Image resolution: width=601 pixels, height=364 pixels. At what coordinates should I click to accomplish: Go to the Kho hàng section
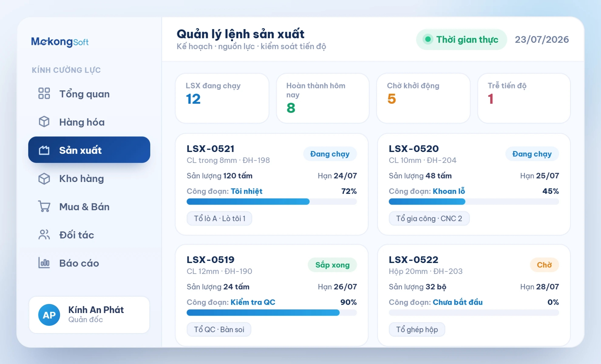(x=89, y=179)
